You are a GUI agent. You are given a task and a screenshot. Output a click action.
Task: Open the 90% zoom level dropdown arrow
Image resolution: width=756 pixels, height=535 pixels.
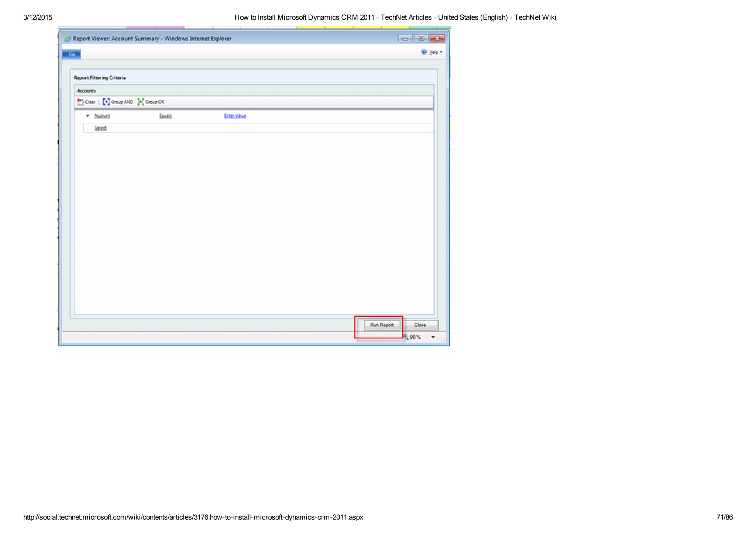click(433, 337)
